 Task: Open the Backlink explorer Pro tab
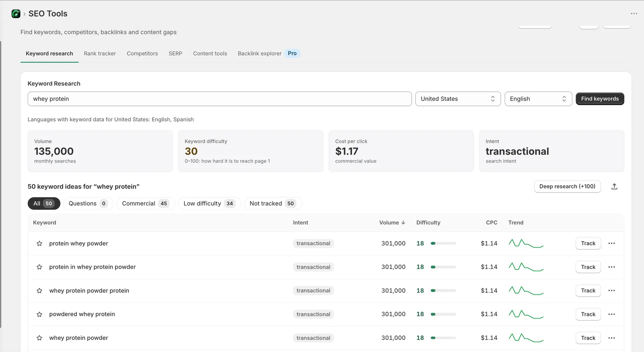click(x=268, y=54)
